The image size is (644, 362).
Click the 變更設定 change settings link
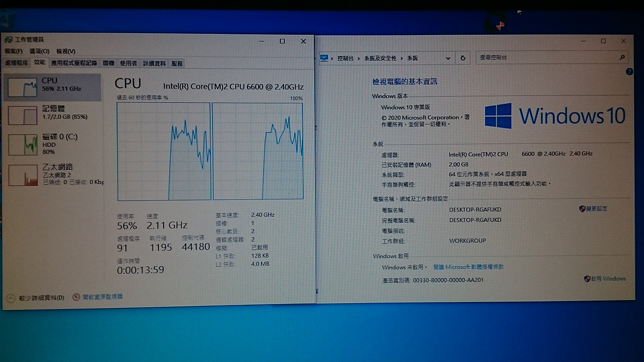[x=597, y=209]
